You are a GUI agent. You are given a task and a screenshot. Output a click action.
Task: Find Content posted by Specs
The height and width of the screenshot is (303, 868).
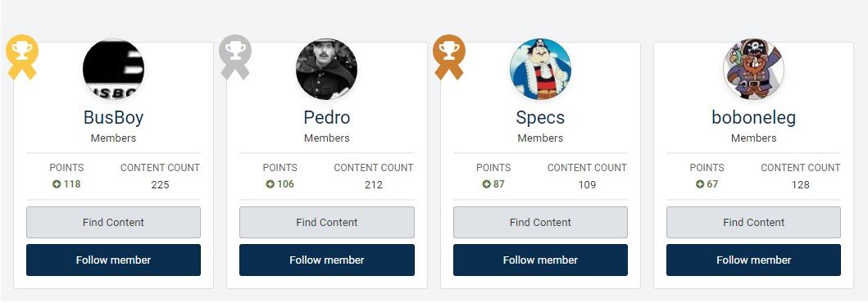[540, 222]
